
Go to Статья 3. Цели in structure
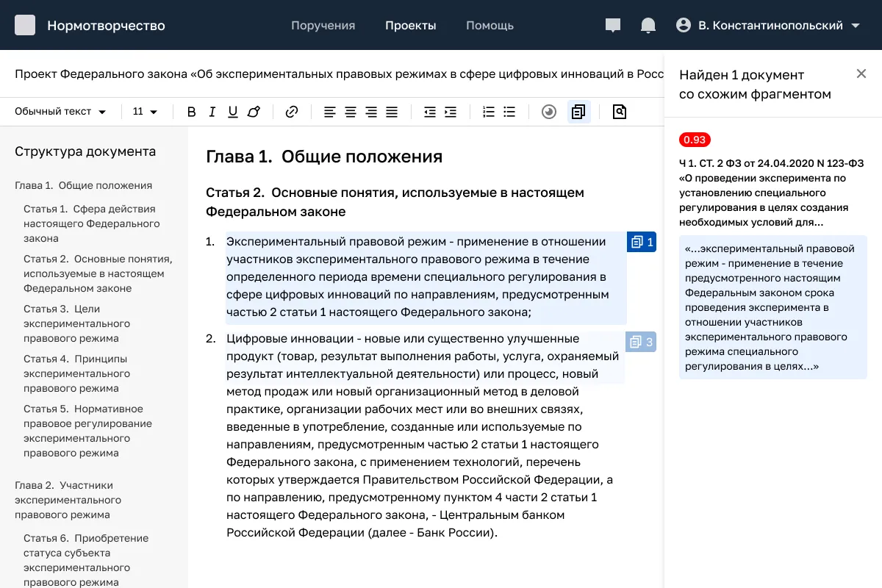click(x=76, y=323)
